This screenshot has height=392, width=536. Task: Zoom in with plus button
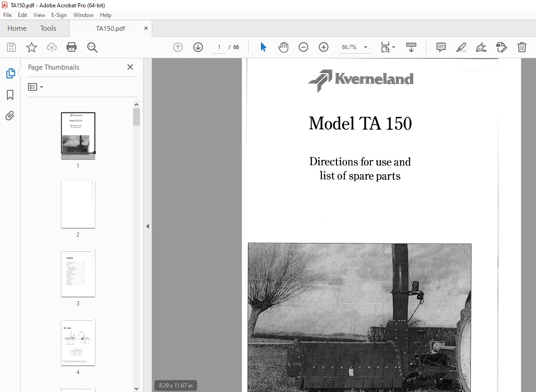[x=323, y=47]
